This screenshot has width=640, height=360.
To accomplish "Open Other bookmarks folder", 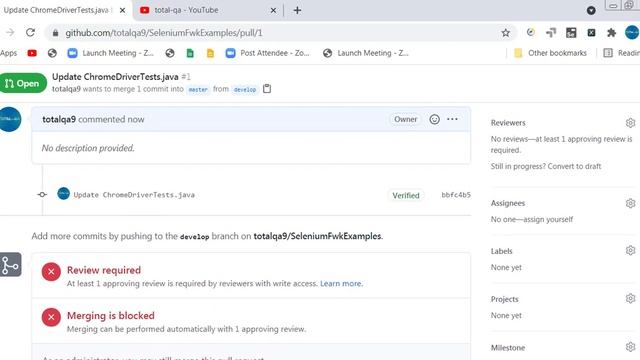I will (550, 53).
